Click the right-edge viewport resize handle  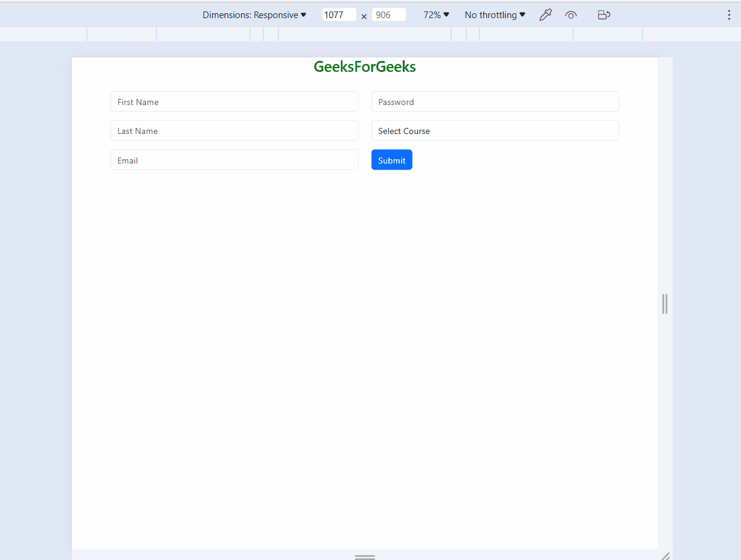(665, 304)
